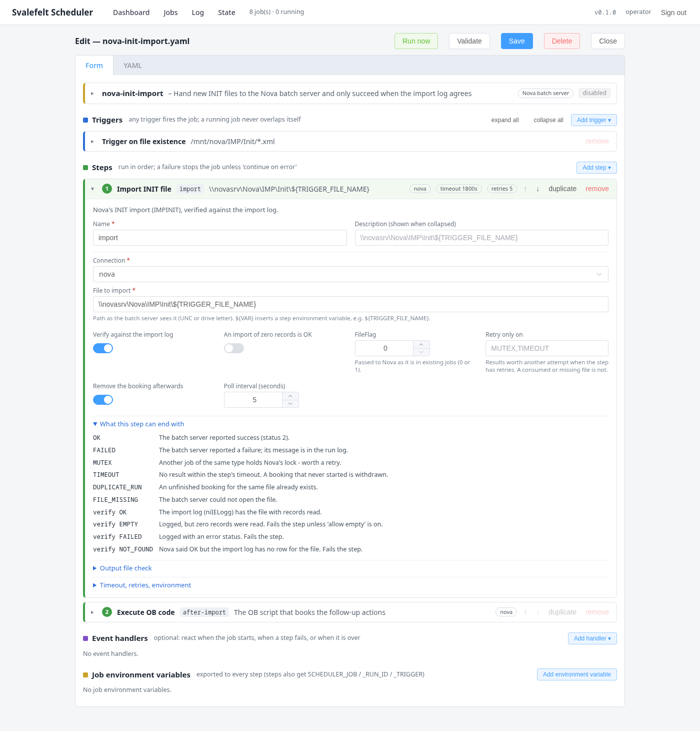
Task: Focus the Retry only on field
Action: pos(547,348)
